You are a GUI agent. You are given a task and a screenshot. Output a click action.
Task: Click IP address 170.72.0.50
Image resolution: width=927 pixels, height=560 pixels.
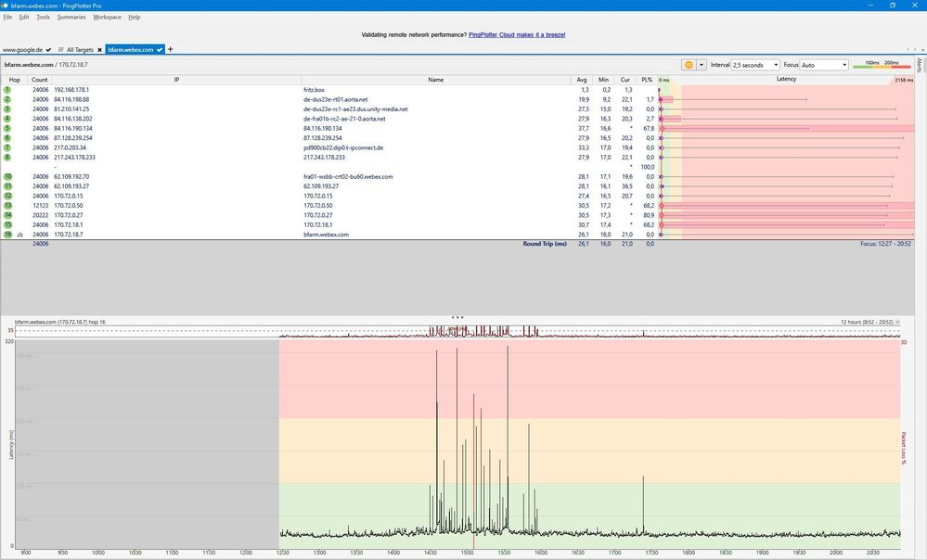69,206
